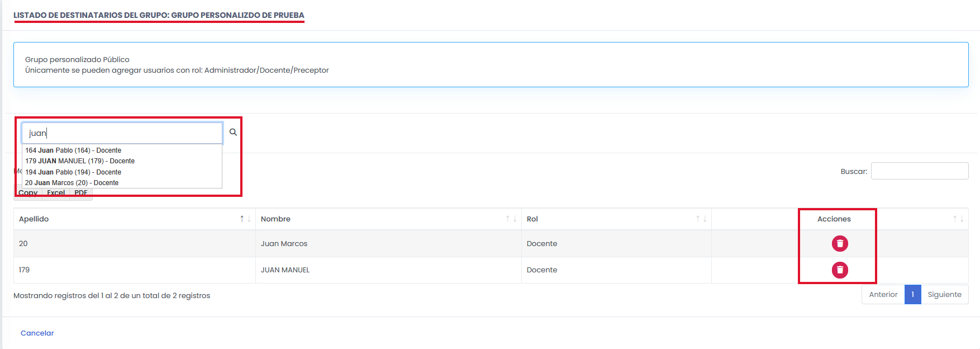Click the Cancelar link
Viewport: 980px width, 349px height.
[37, 333]
